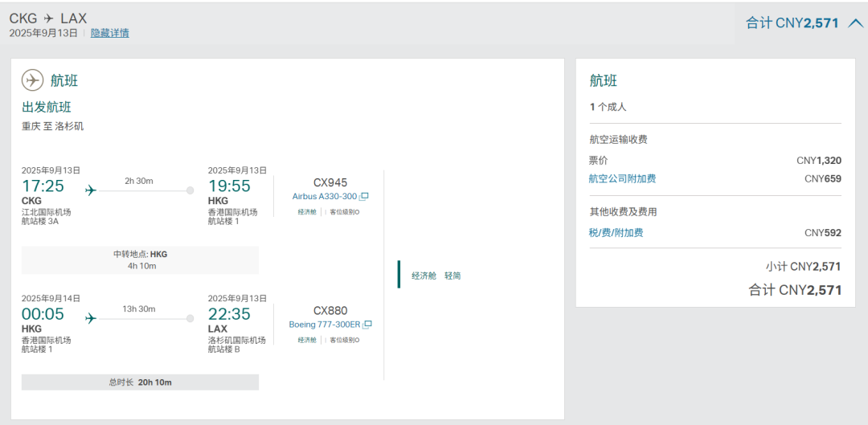Click the 隐藏详情 link
The height and width of the screenshot is (425, 868).
click(x=109, y=33)
